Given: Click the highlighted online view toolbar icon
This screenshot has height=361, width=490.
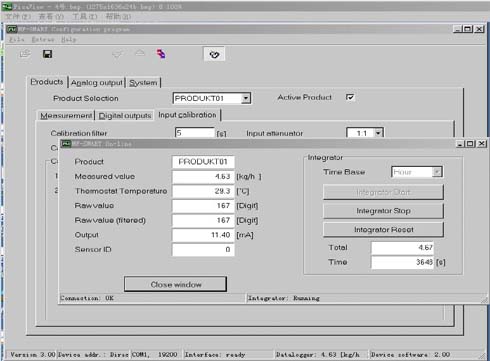Looking at the screenshot, I should pos(214,54).
